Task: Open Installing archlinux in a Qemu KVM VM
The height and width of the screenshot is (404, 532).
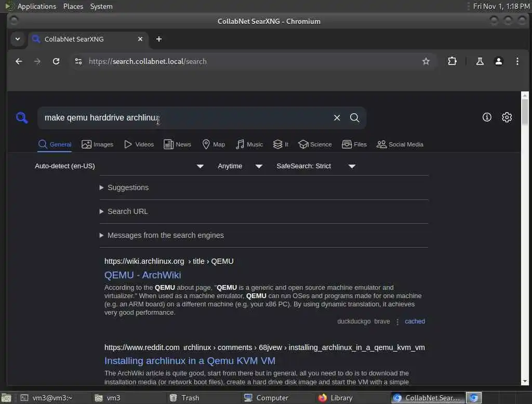Action: coord(190,361)
